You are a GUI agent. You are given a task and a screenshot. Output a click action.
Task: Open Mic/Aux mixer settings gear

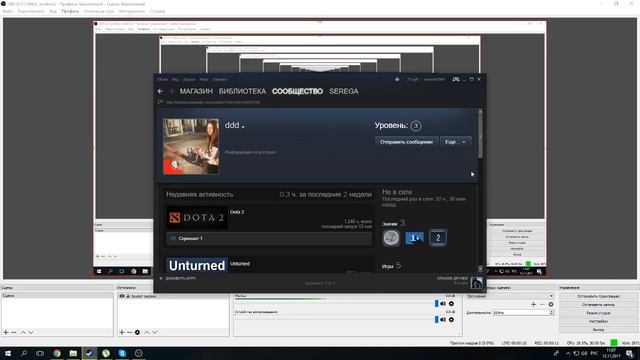(451, 304)
